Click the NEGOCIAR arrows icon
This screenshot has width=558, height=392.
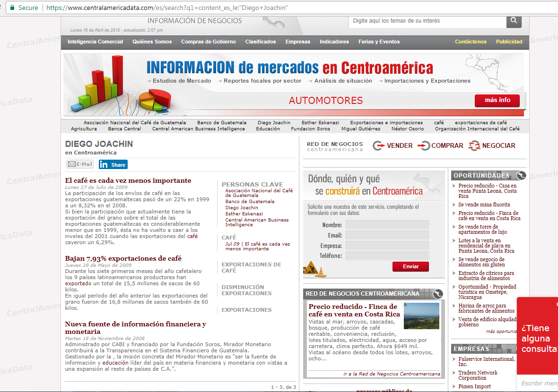click(474, 146)
